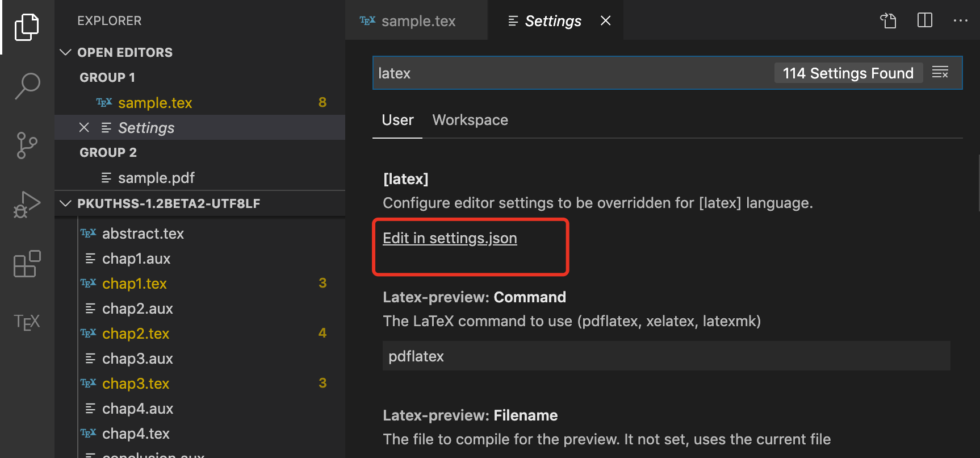
Task: Open the Explorer view in activity bar
Action: click(27, 27)
